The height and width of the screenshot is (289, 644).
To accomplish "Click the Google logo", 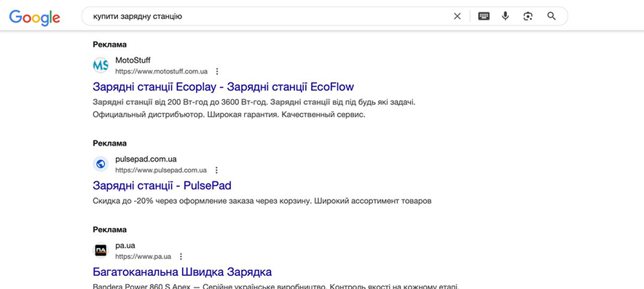I will tap(34, 17).
